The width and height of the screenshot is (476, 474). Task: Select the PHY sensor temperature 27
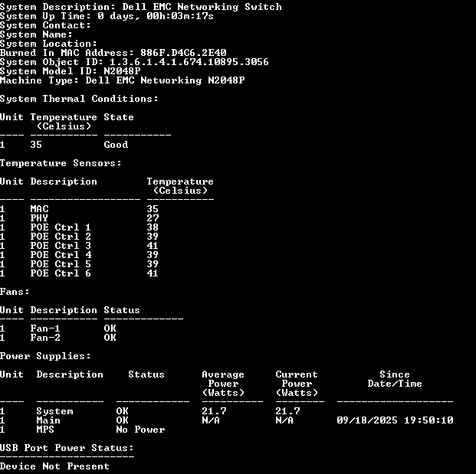[x=153, y=218]
